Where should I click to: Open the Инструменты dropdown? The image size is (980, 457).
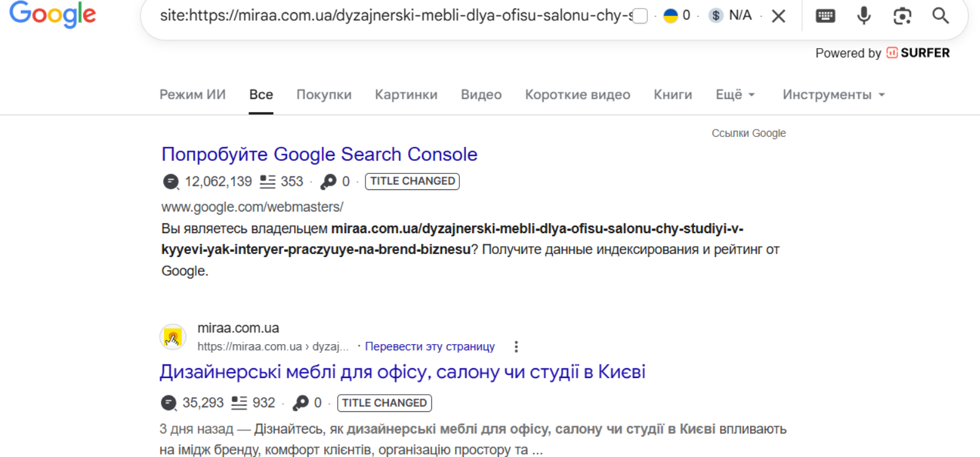tap(833, 94)
